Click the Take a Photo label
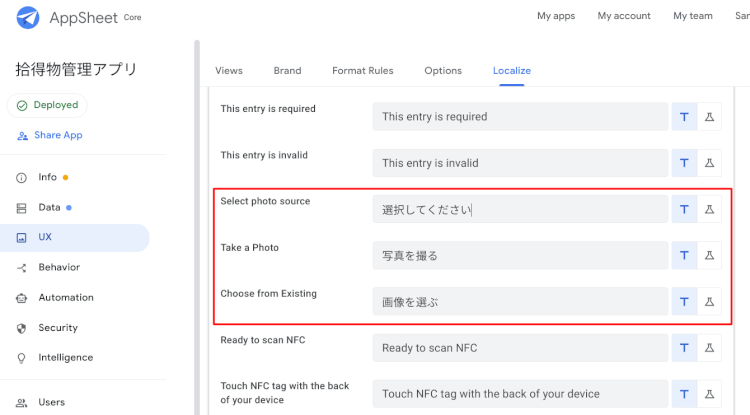 click(x=249, y=248)
